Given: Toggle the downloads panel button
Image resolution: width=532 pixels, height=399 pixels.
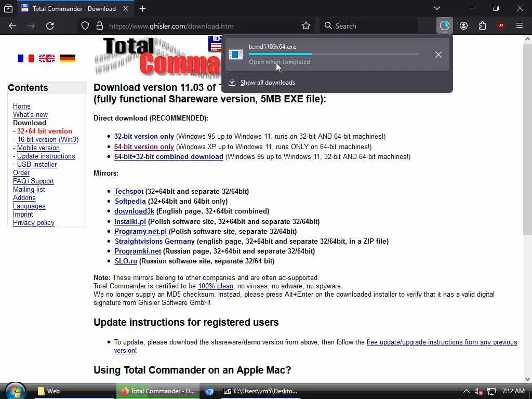Looking at the screenshot, I should (444, 26).
